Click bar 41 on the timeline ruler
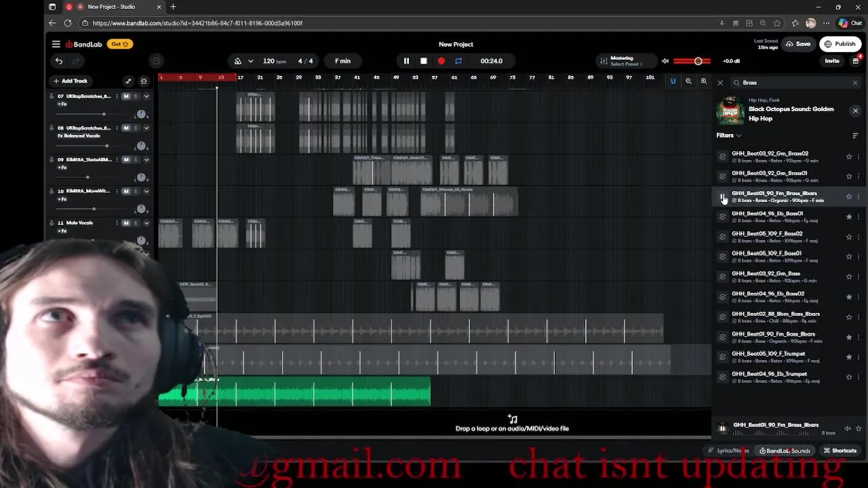Viewport: 868px width, 488px height. [357, 77]
